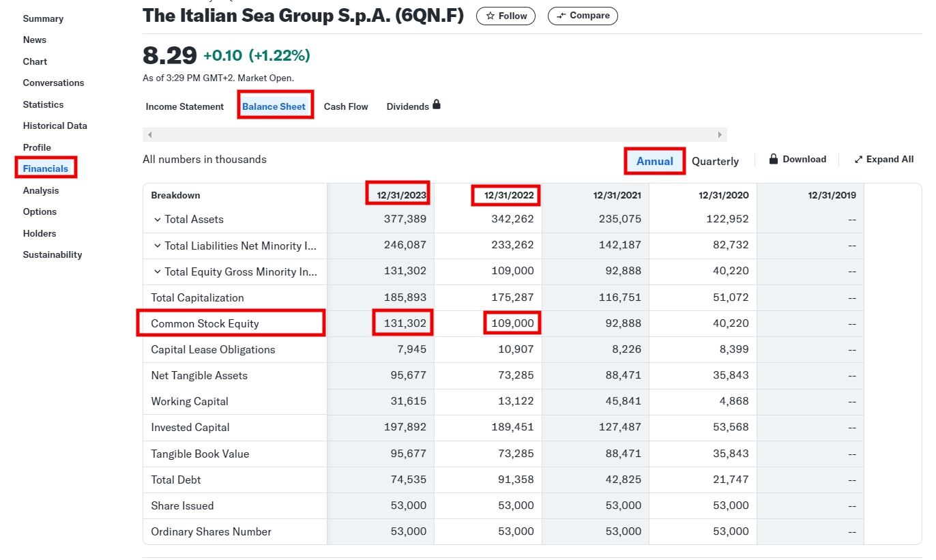Open the Cash Flow tab
Viewport: 936px width, 560px height.
click(x=345, y=106)
